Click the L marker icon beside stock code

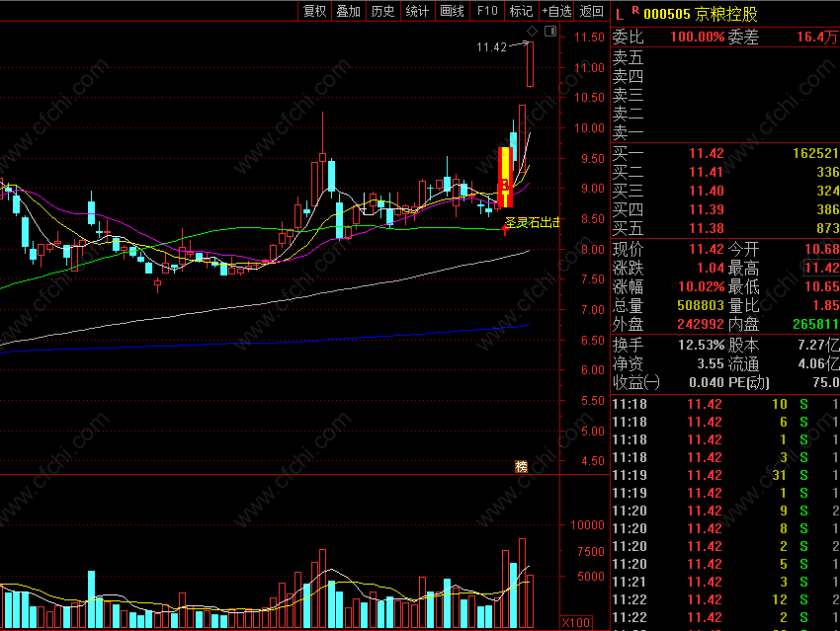click(x=620, y=15)
